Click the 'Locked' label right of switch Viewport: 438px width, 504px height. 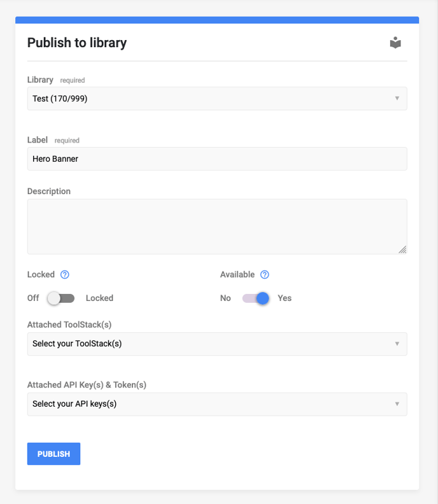(x=99, y=298)
